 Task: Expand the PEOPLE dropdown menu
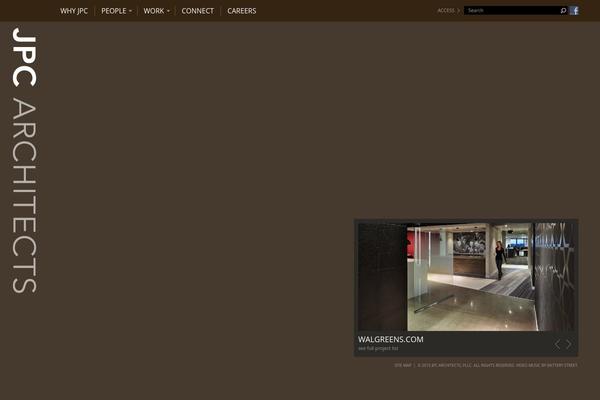[x=116, y=11]
